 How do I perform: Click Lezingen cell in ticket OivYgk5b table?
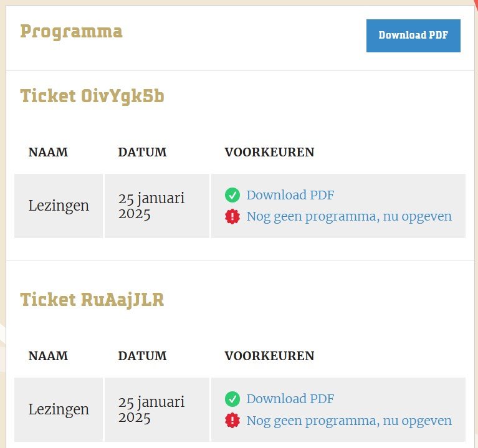[x=59, y=206]
